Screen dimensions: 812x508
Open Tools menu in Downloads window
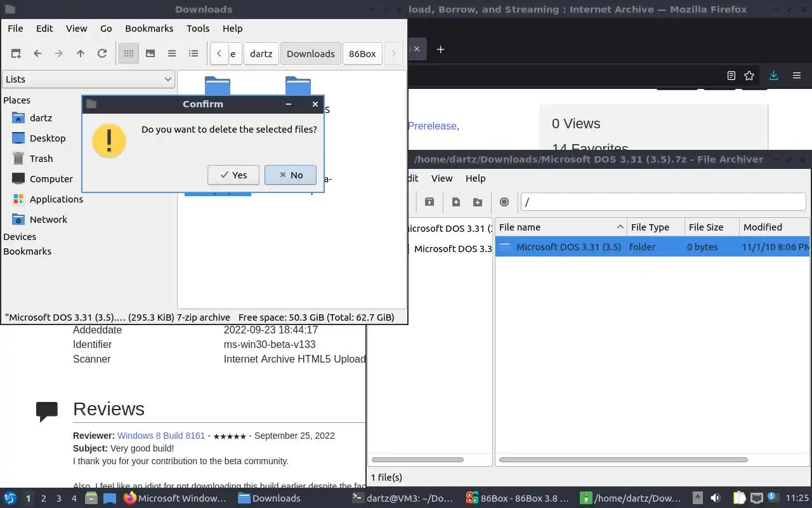pos(198,29)
